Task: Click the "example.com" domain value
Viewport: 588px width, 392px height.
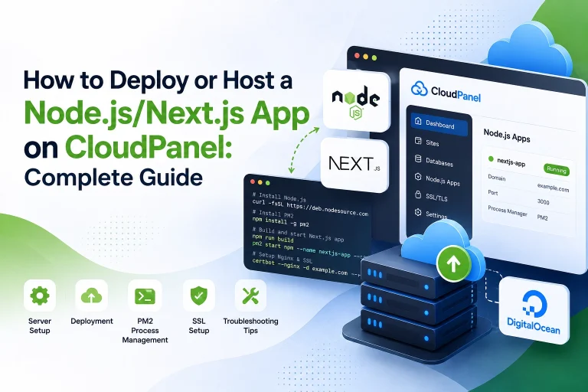Action: tap(553, 188)
